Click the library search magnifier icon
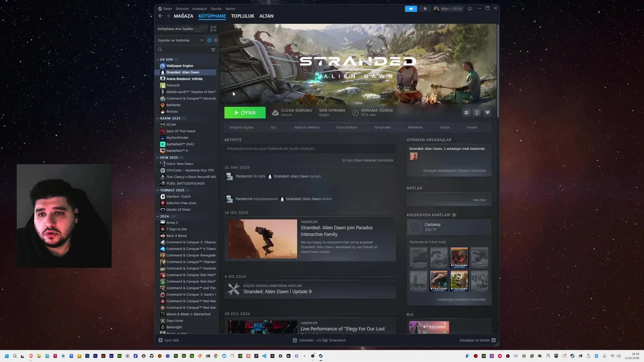This screenshot has height=362, width=644. pos(160,50)
